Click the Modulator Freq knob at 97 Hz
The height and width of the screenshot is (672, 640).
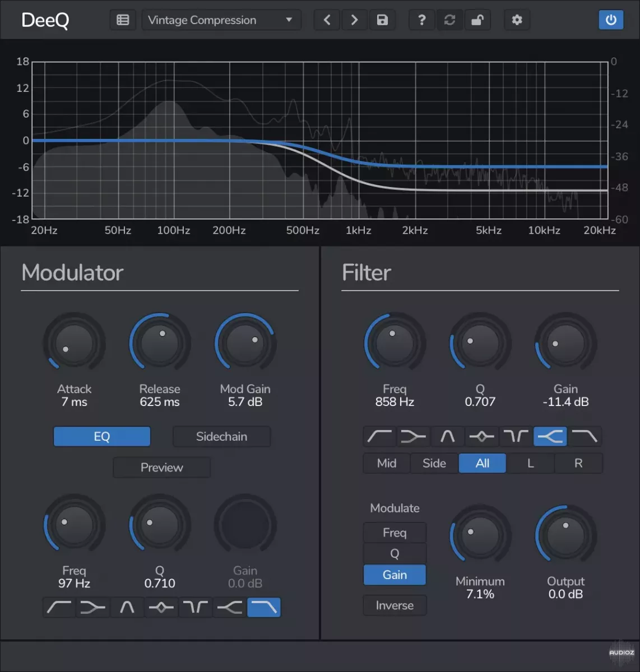click(x=75, y=525)
